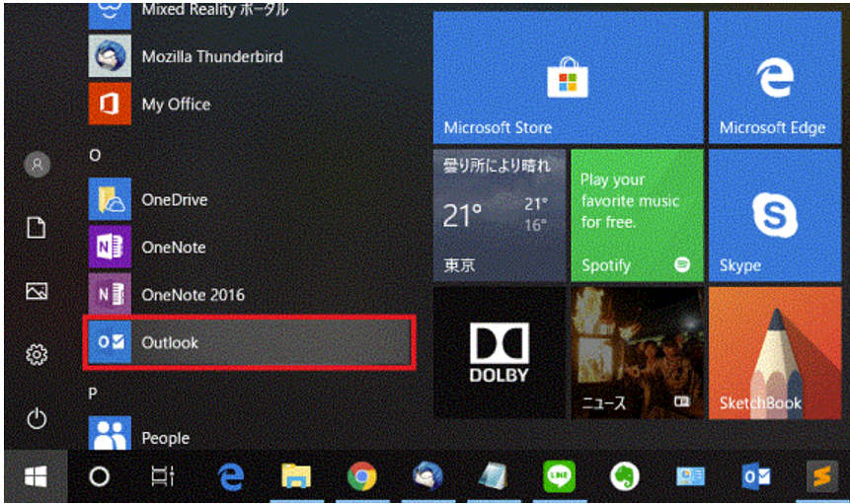The height and width of the screenshot is (504, 850).
Task: Open the contact card app on taskbar
Action: point(690,477)
